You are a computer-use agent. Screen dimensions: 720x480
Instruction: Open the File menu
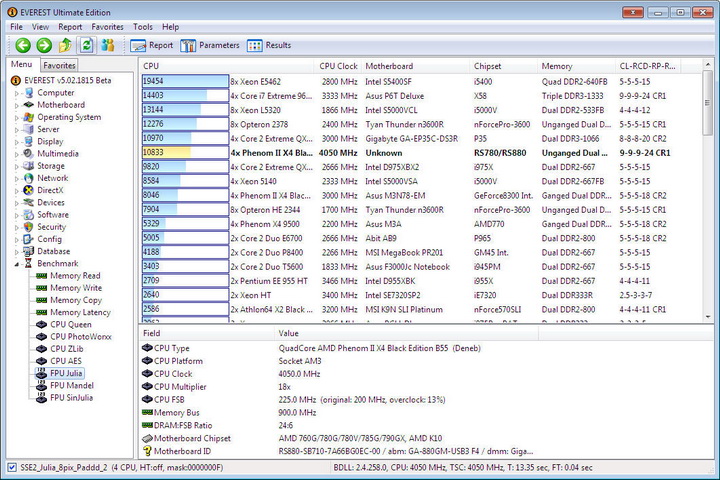(x=16, y=27)
